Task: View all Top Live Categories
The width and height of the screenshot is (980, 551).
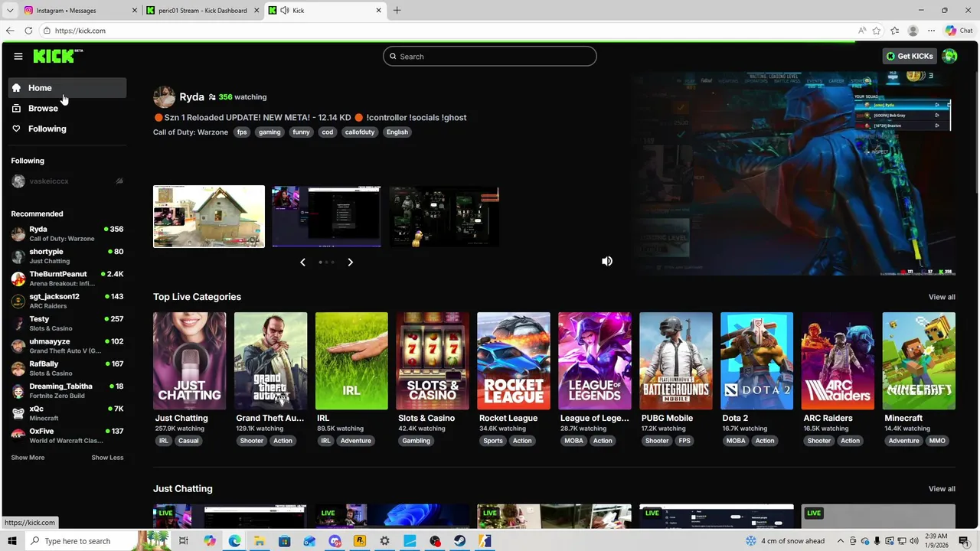Action: [x=942, y=297]
